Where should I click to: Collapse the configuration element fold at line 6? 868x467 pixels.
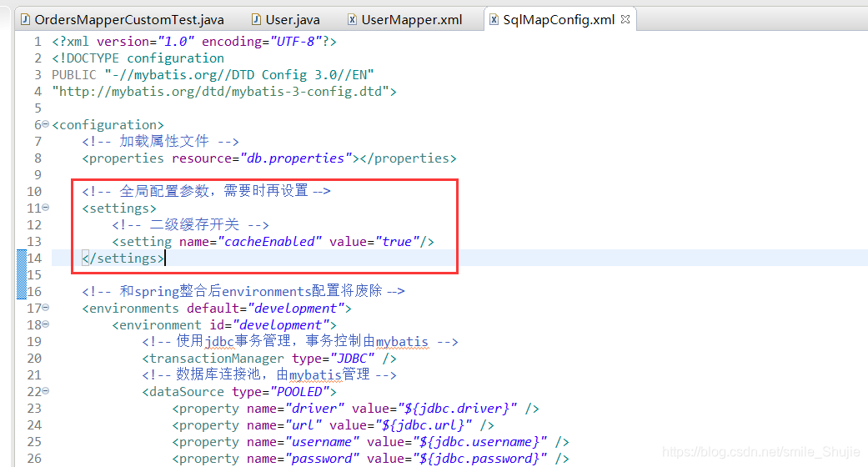click(x=45, y=124)
